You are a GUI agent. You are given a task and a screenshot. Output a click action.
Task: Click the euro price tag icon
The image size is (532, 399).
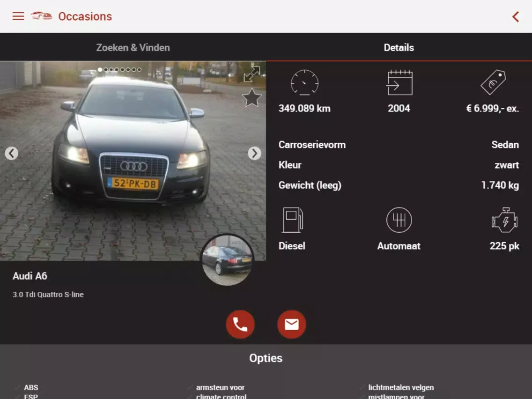[x=493, y=82]
